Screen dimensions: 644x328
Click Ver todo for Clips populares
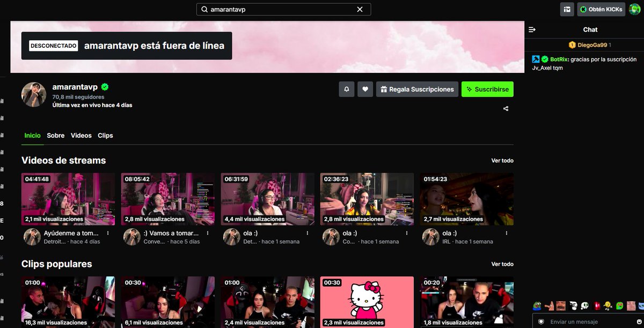(x=502, y=264)
